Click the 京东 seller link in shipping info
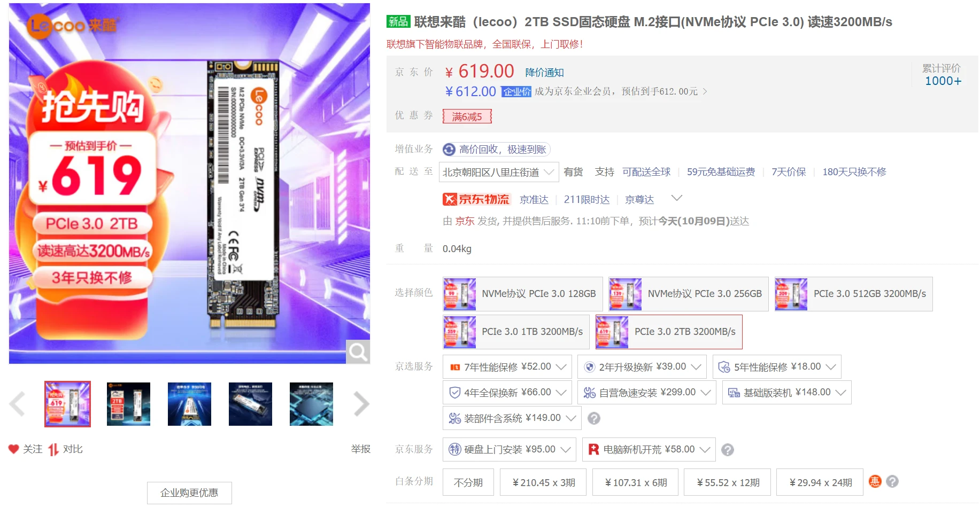The image size is (980, 508). pos(465,221)
